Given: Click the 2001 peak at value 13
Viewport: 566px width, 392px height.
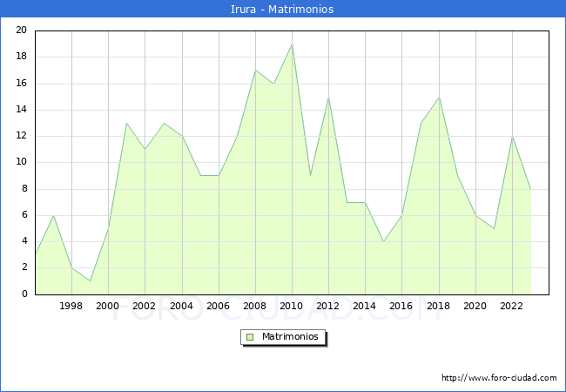Looking at the screenshot, I should click(x=126, y=123).
